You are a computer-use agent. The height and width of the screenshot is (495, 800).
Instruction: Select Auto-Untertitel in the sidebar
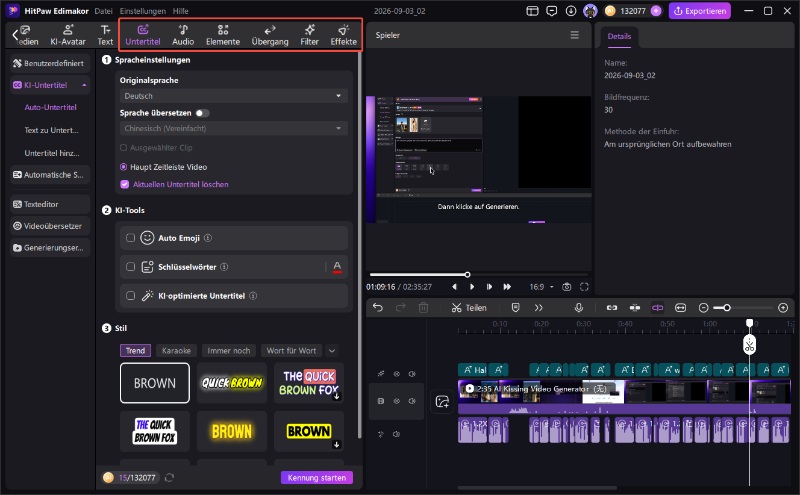[x=51, y=107]
